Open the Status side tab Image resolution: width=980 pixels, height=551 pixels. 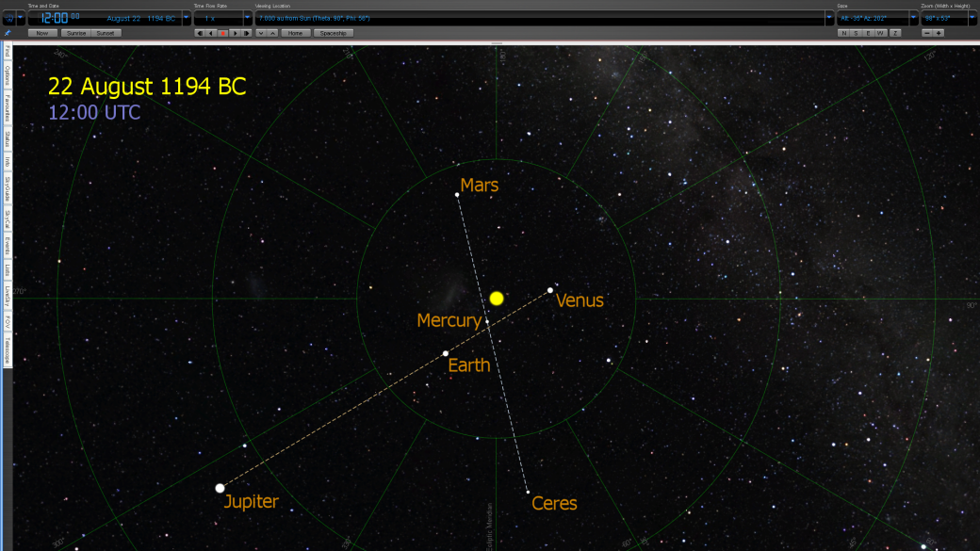coord(8,139)
